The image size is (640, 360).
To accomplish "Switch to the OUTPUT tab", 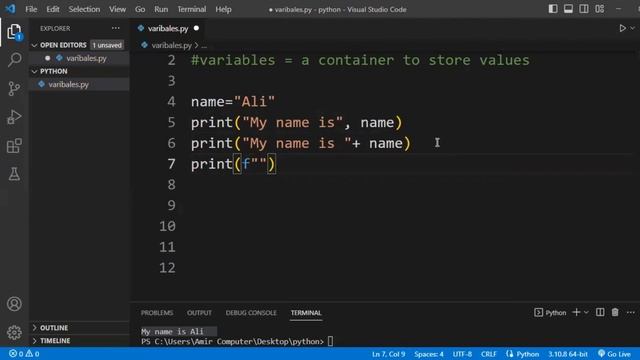I will [x=199, y=313].
